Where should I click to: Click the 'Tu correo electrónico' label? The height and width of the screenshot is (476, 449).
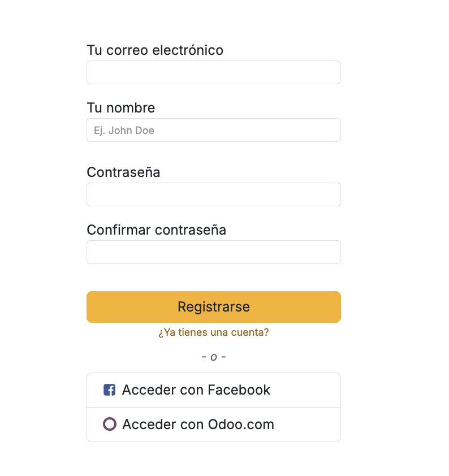[155, 50]
